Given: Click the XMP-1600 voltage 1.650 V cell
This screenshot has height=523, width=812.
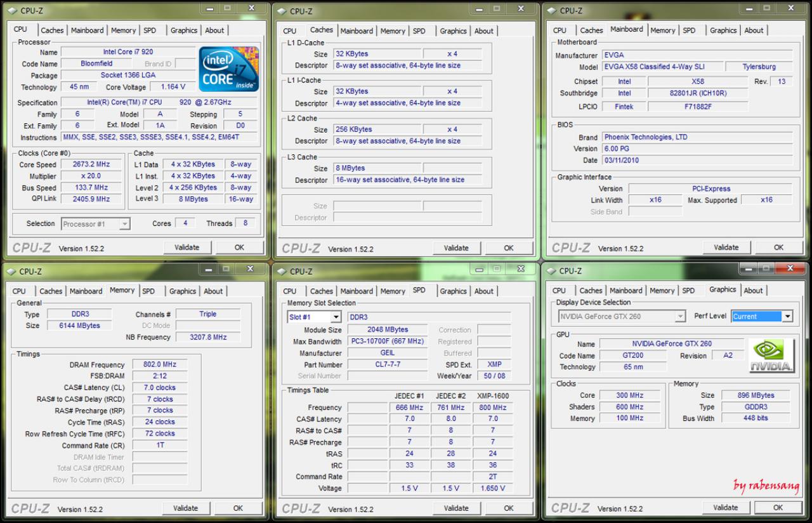Looking at the screenshot, I should coord(493,489).
